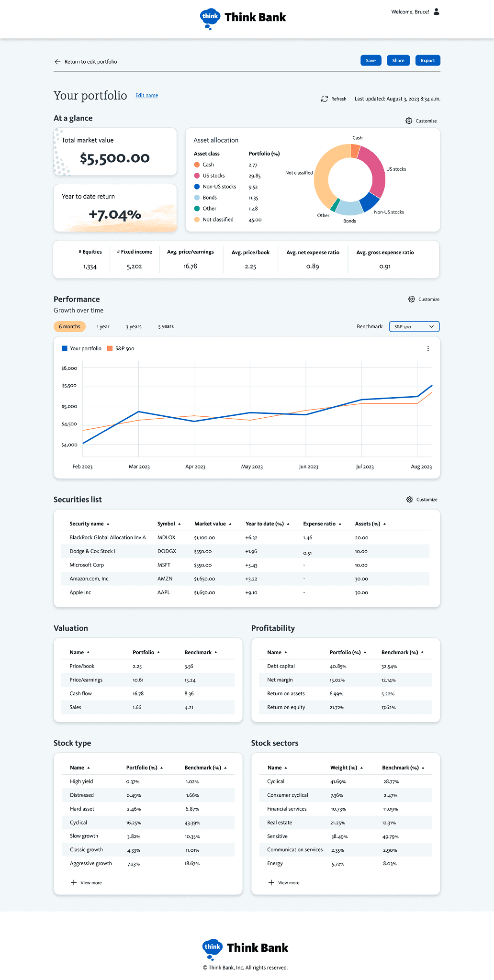Click the Refresh text link

338,99
